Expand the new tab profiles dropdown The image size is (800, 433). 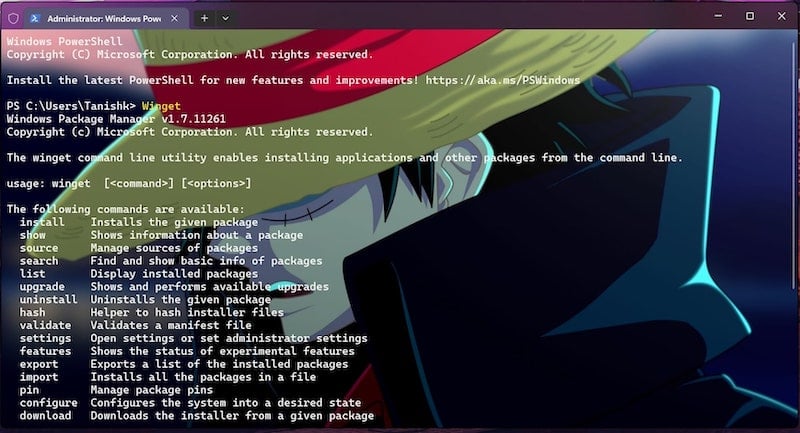coord(226,18)
